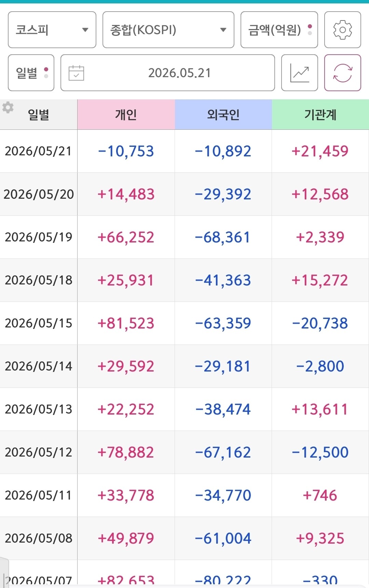Tap the 개인 column header
This screenshot has width=369, height=588.
(x=126, y=114)
